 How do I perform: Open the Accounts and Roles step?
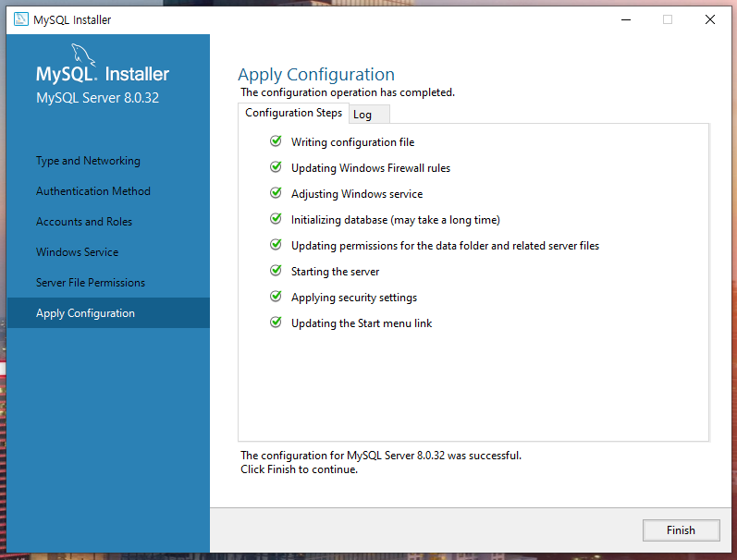(84, 222)
